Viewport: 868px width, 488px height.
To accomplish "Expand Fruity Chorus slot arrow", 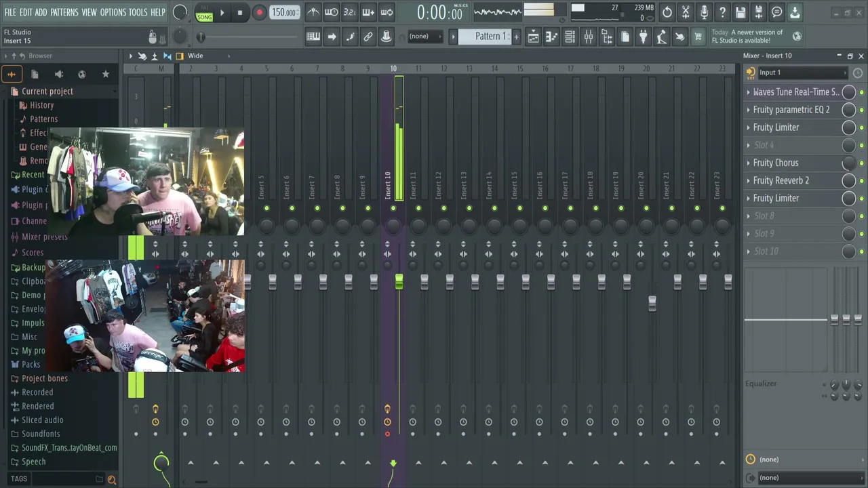I will click(x=749, y=163).
